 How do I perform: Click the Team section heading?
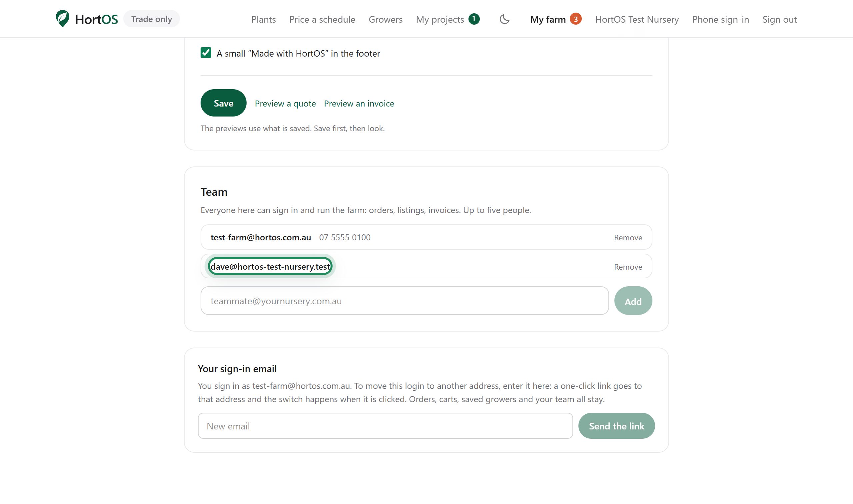(214, 192)
